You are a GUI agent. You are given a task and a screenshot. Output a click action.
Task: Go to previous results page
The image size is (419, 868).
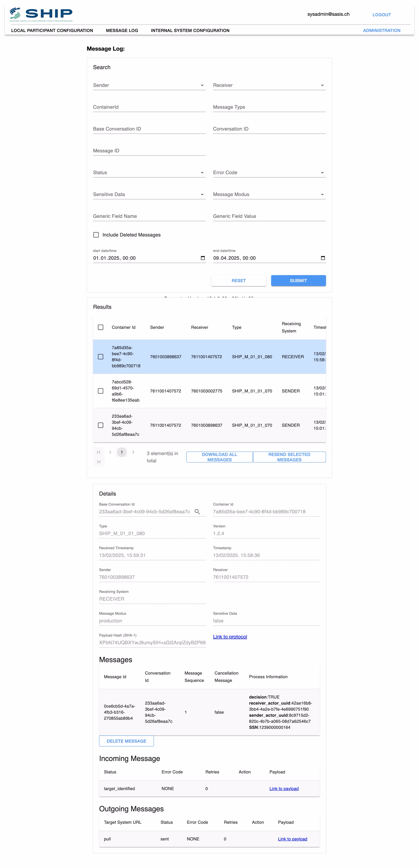click(110, 452)
